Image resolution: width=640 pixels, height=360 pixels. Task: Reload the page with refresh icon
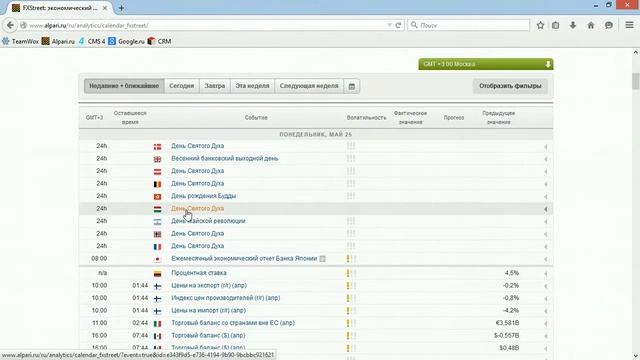tap(398, 25)
